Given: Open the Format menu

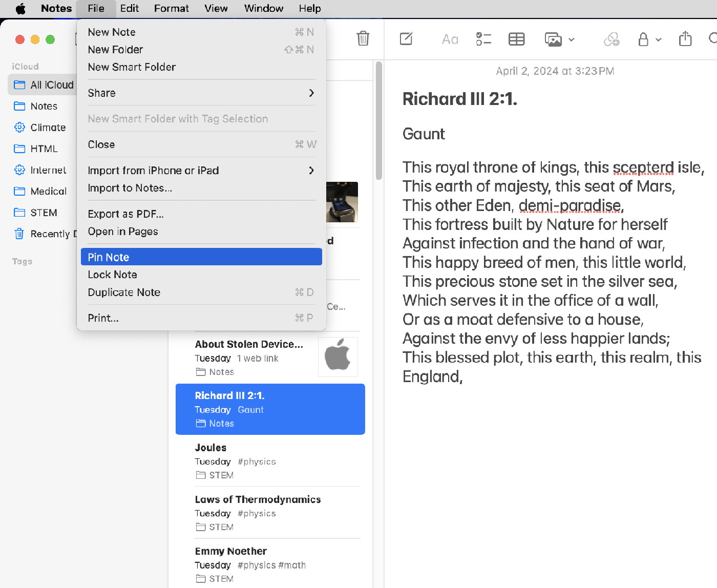Looking at the screenshot, I should 172,8.
